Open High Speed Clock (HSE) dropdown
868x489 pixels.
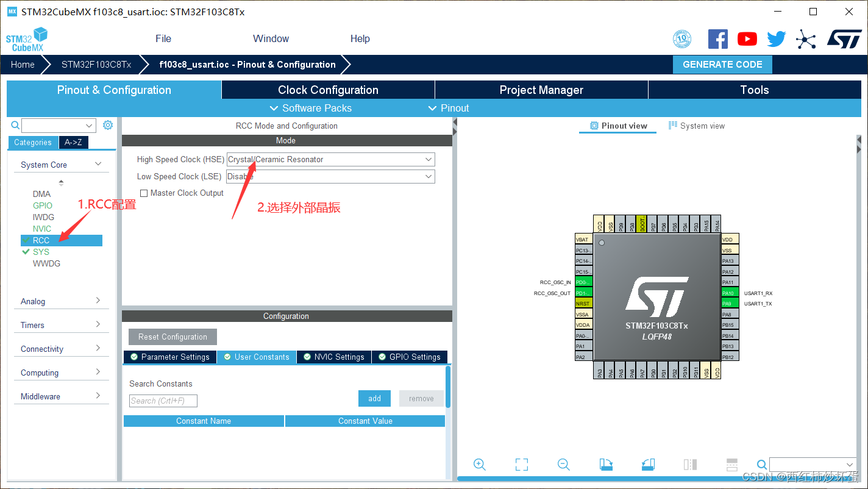point(330,160)
